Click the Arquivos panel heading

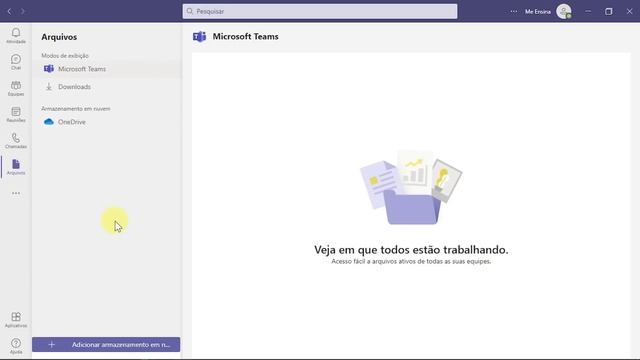(x=59, y=37)
